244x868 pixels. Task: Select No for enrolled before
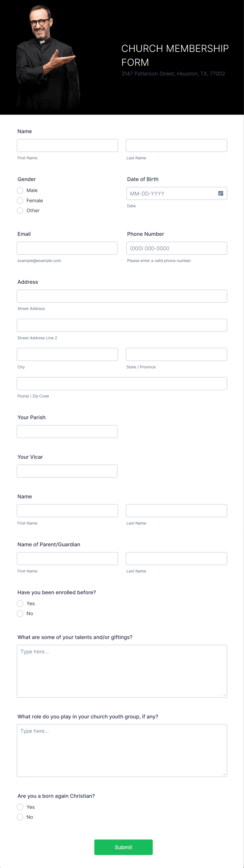point(20,614)
